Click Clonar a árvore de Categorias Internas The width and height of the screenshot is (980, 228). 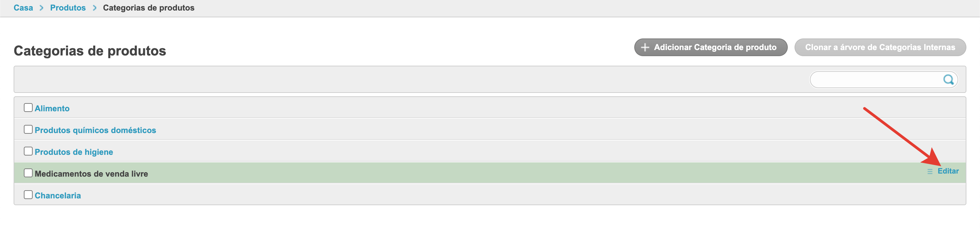(x=880, y=48)
